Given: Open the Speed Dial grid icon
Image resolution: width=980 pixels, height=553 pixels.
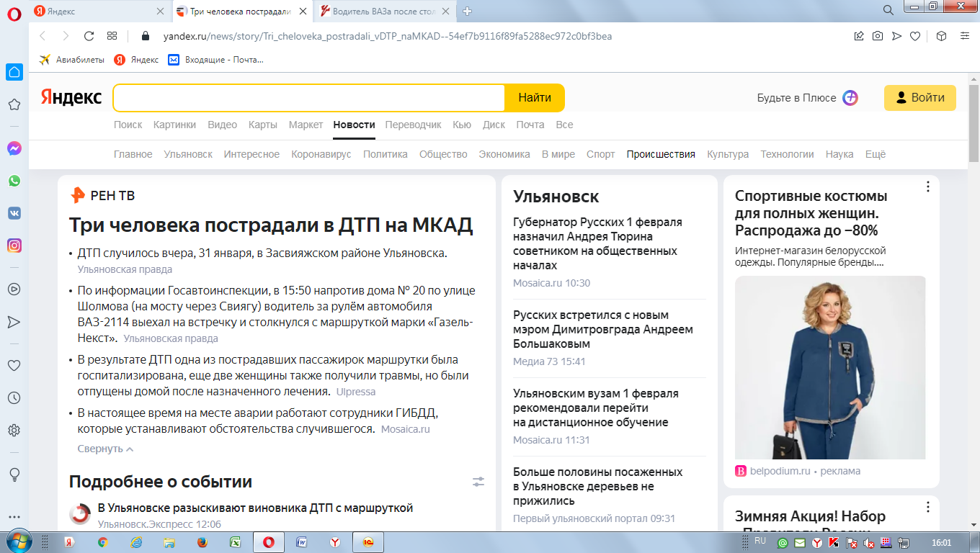Looking at the screenshot, I should [x=112, y=36].
